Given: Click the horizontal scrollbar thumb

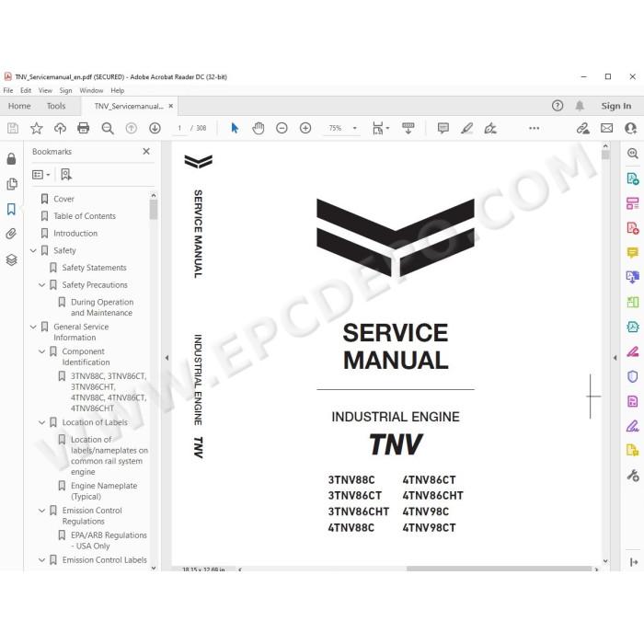Looking at the screenshot, I should tap(499, 569).
